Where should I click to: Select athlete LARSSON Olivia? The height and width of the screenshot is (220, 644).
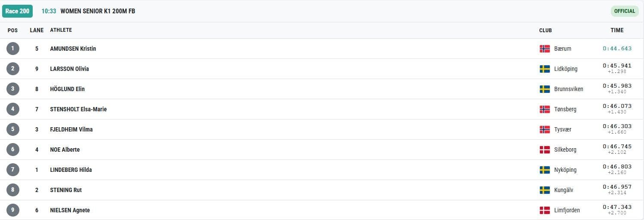(70, 69)
